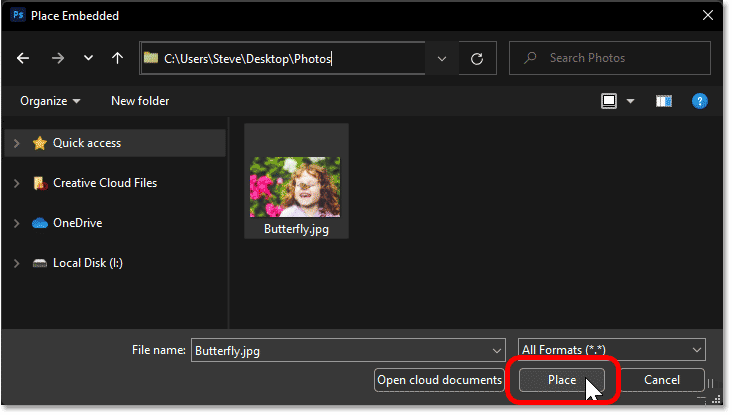Open the help question mark icon
The width and height of the screenshot is (732, 415).
[700, 101]
